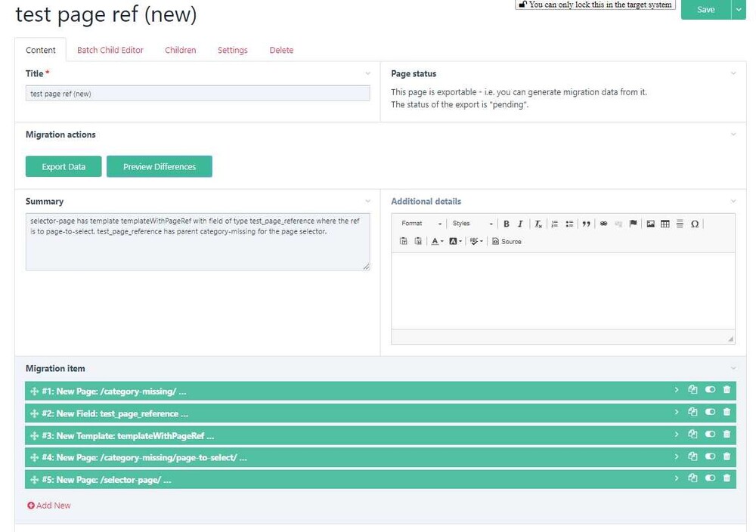Open the Save button dropdown arrow
Image resolution: width=756 pixels, height=532 pixels.
(x=739, y=9)
